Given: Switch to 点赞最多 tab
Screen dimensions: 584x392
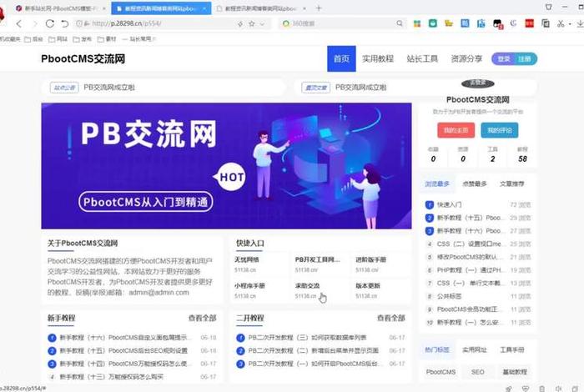Looking at the screenshot, I should (x=474, y=183).
